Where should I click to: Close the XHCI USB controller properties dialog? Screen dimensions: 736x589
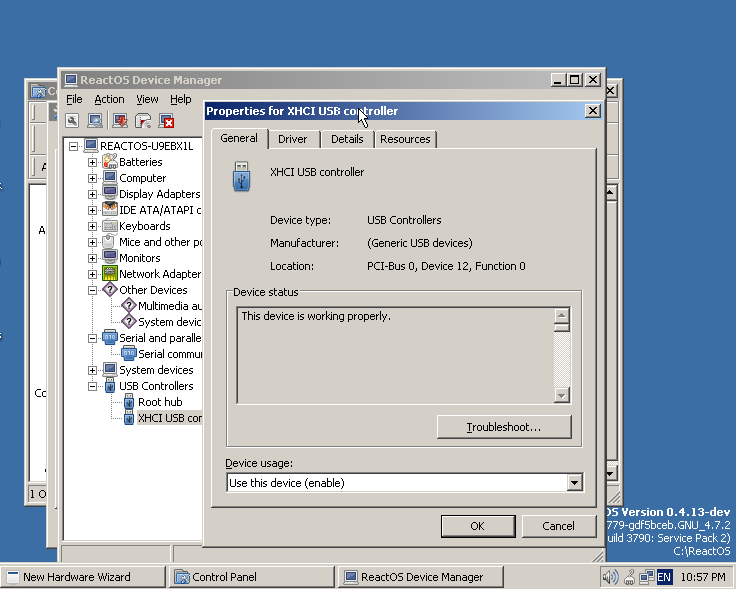(x=592, y=111)
